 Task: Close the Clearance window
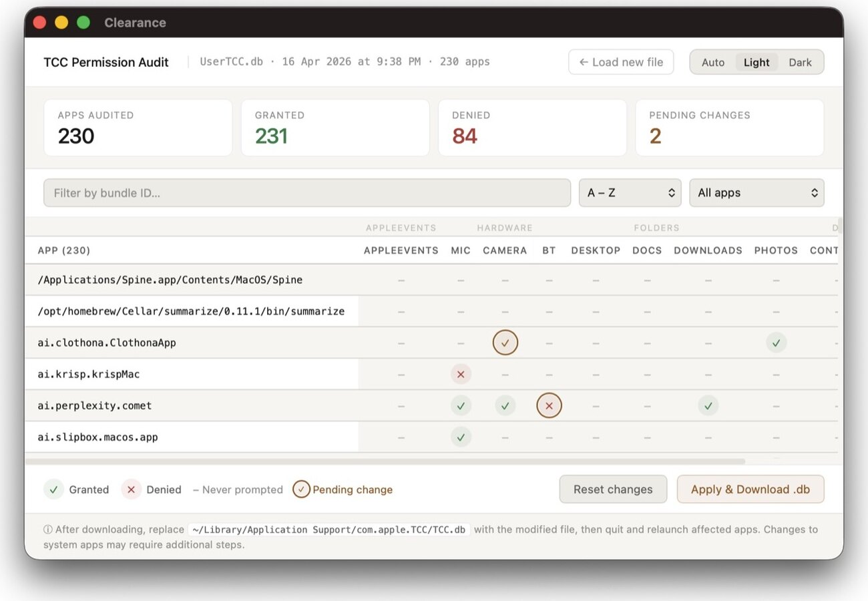(39, 23)
